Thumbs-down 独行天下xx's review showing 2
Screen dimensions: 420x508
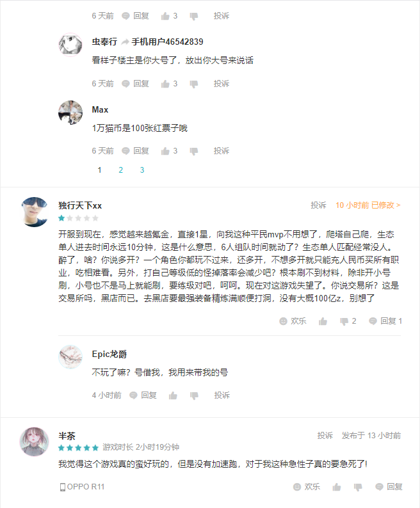tap(348, 321)
